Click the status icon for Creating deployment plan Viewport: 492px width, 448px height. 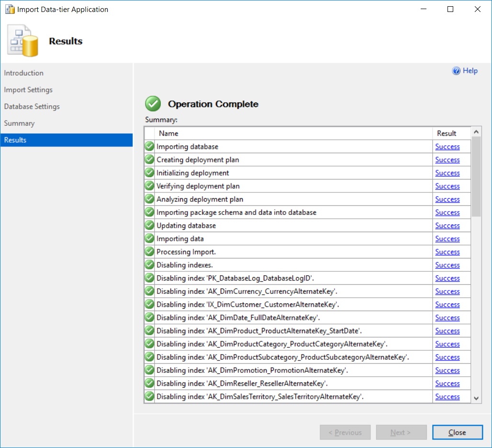click(x=150, y=159)
